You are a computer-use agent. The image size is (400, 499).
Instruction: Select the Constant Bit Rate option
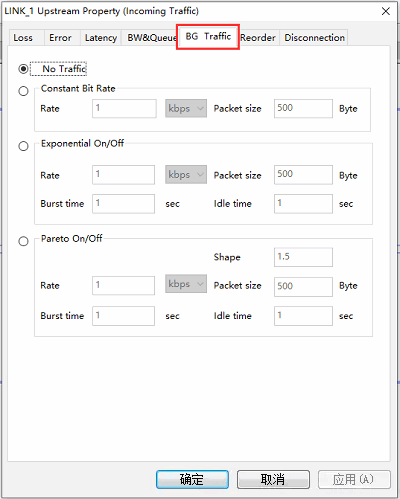point(23,91)
